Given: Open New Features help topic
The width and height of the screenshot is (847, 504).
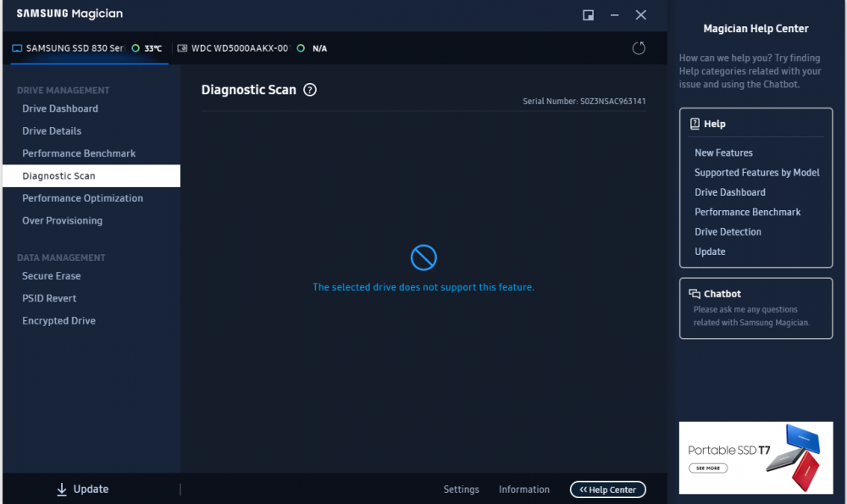Looking at the screenshot, I should point(723,152).
